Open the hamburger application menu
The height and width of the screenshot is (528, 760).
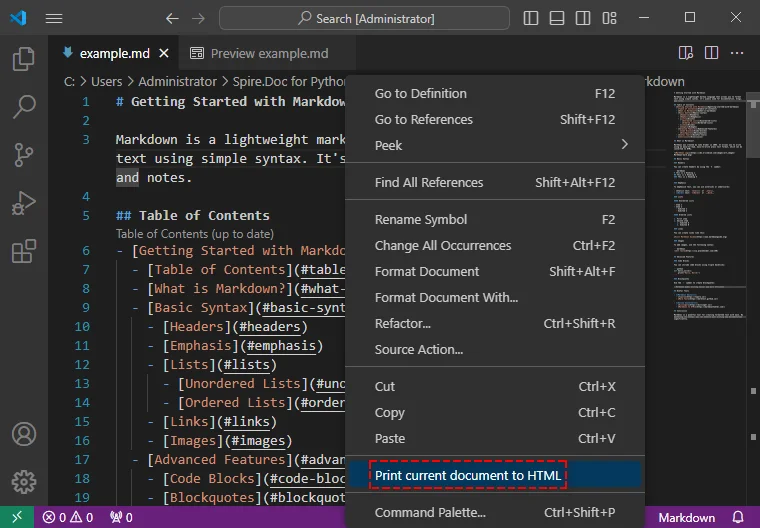[54, 18]
